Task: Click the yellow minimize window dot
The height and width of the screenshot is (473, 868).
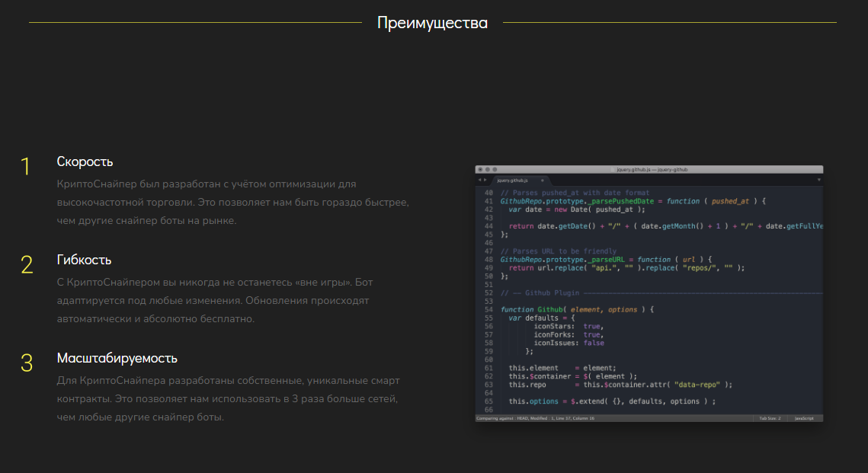Action: (487, 169)
